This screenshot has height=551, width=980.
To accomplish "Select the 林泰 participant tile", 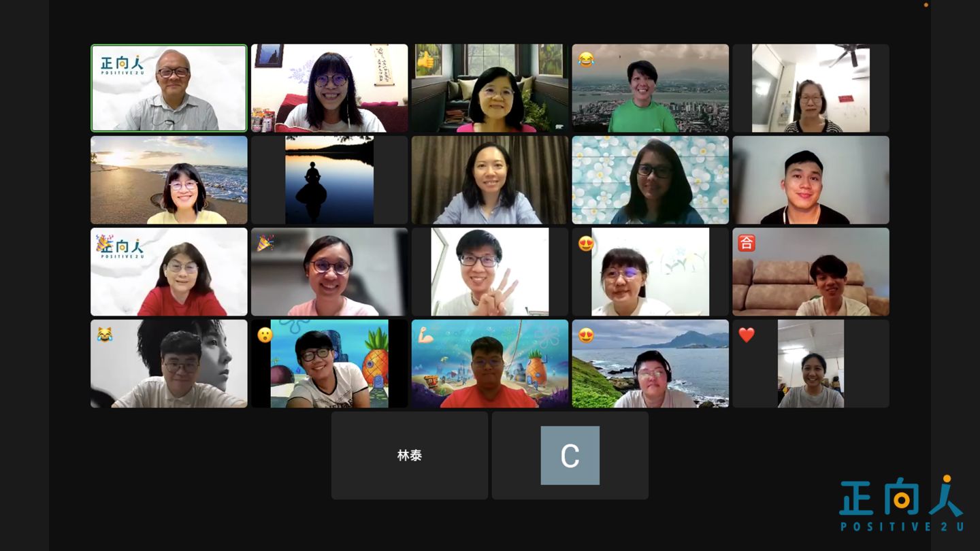I will [410, 456].
